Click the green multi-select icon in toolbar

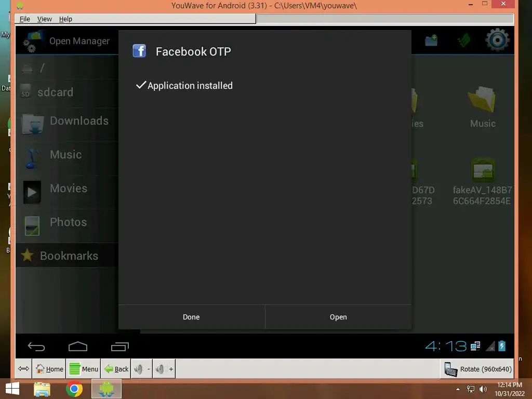[463, 41]
